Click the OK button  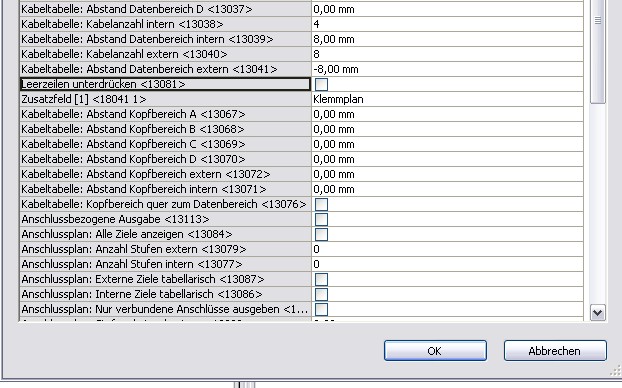[x=435, y=351]
